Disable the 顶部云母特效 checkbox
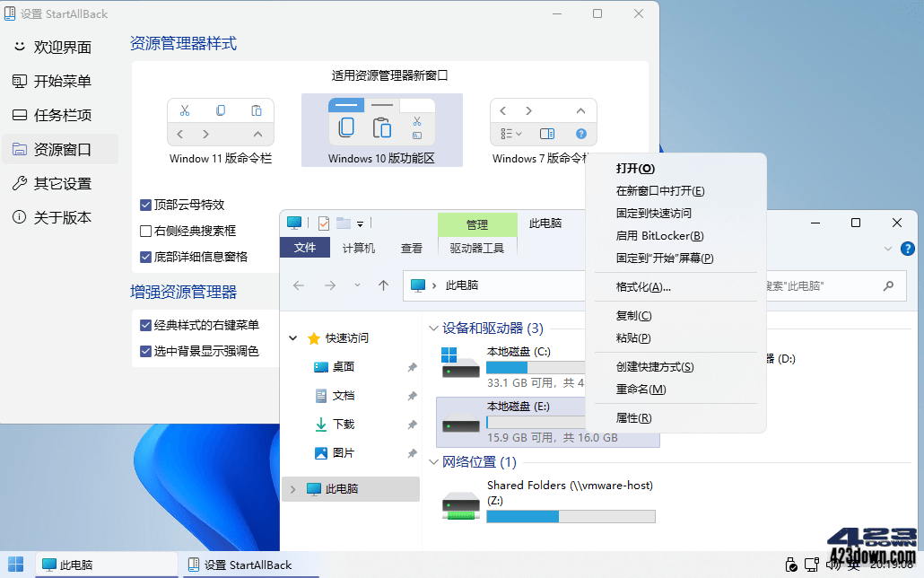This screenshot has width=924, height=578. click(144, 205)
